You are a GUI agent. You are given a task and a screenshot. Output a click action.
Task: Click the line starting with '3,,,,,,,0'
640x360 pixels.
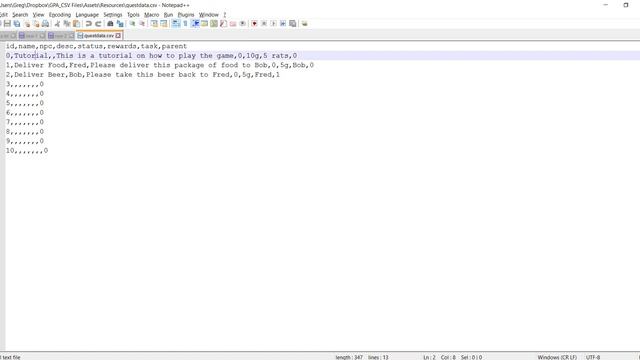(24, 84)
